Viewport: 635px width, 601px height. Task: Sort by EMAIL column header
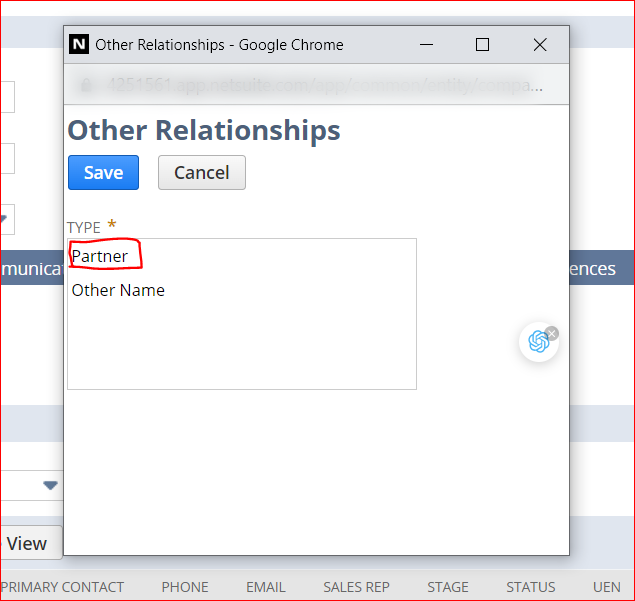pos(266,587)
